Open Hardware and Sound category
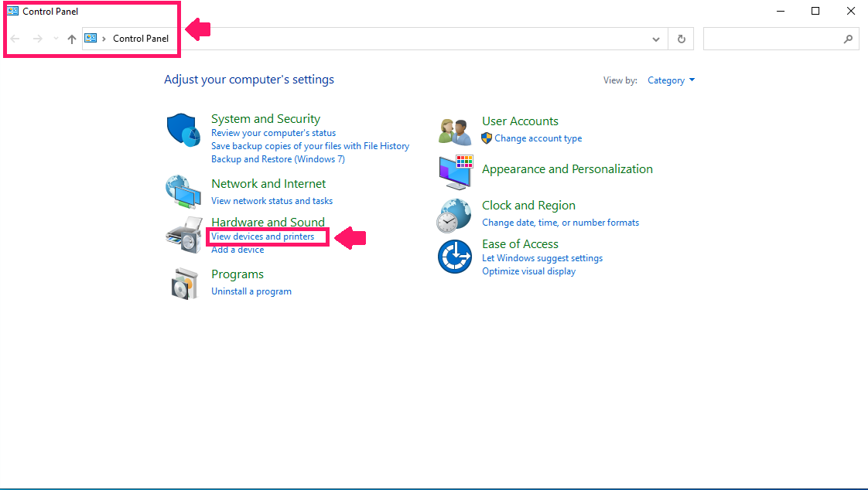868x490 pixels. pyautogui.click(x=268, y=222)
